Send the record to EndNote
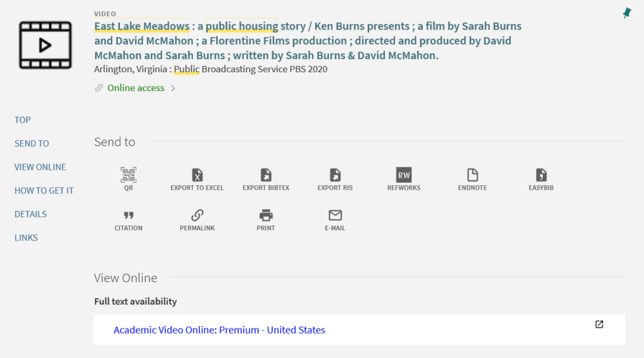The image size is (644, 358). click(472, 179)
